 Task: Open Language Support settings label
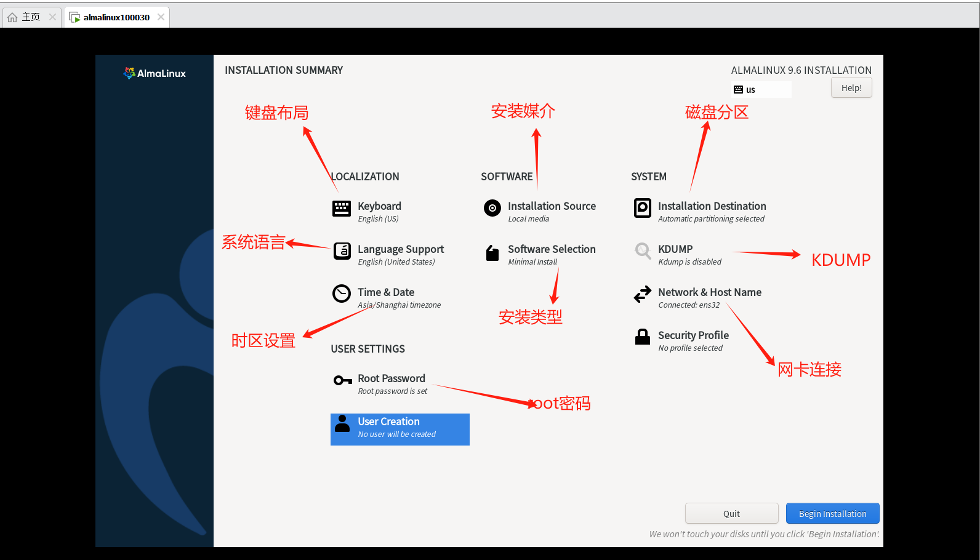[401, 249]
